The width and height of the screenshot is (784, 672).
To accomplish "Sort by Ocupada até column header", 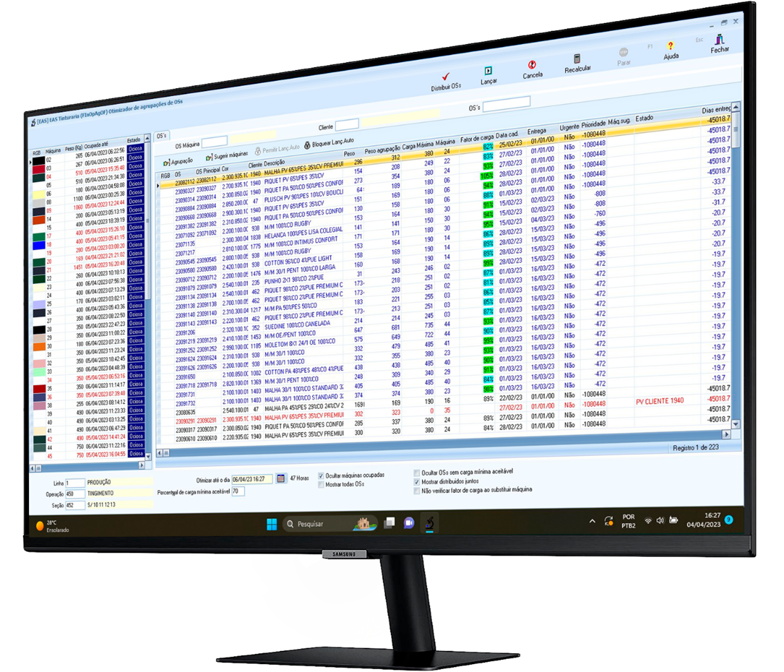I will click(x=96, y=146).
